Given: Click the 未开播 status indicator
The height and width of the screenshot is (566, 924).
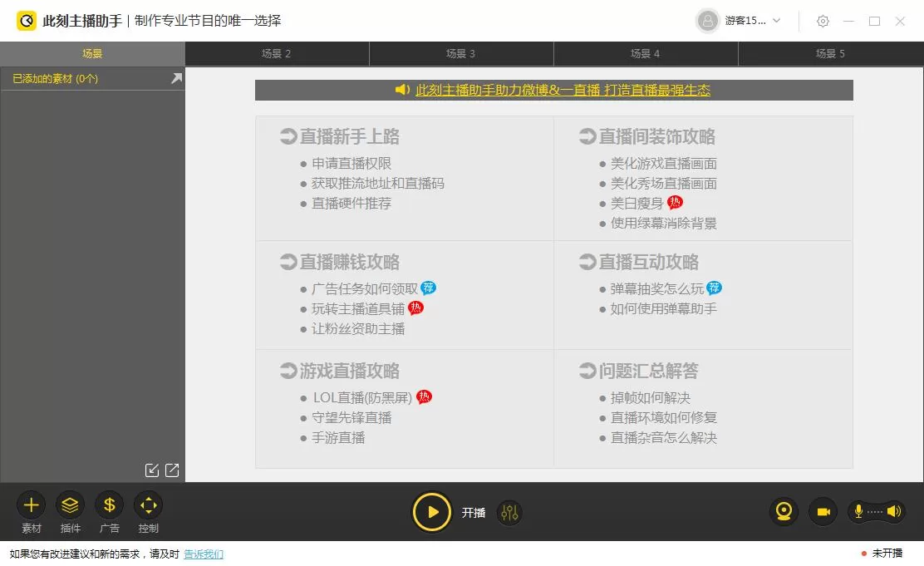Looking at the screenshot, I should click(882, 554).
